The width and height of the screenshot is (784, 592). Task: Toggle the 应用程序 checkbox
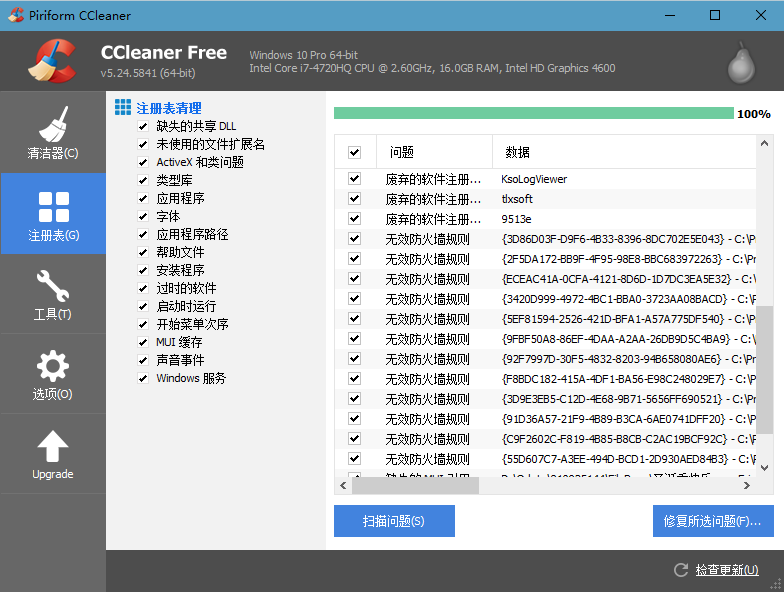143,198
